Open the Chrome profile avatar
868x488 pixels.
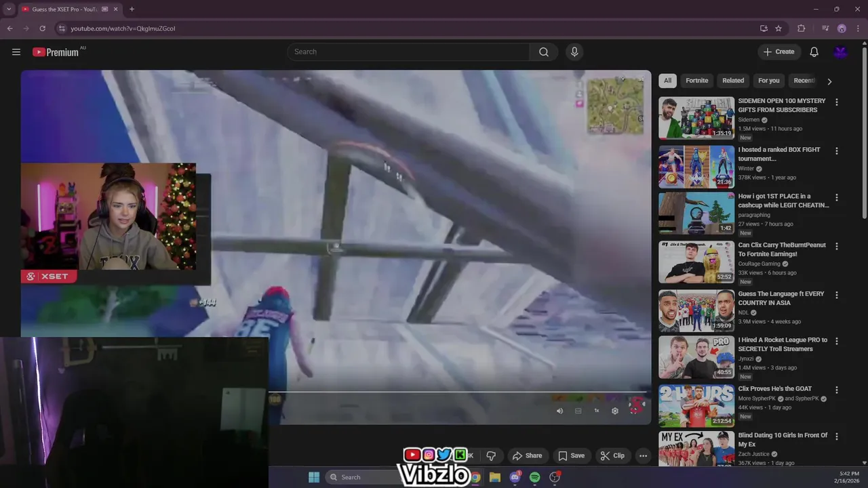(x=842, y=28)
